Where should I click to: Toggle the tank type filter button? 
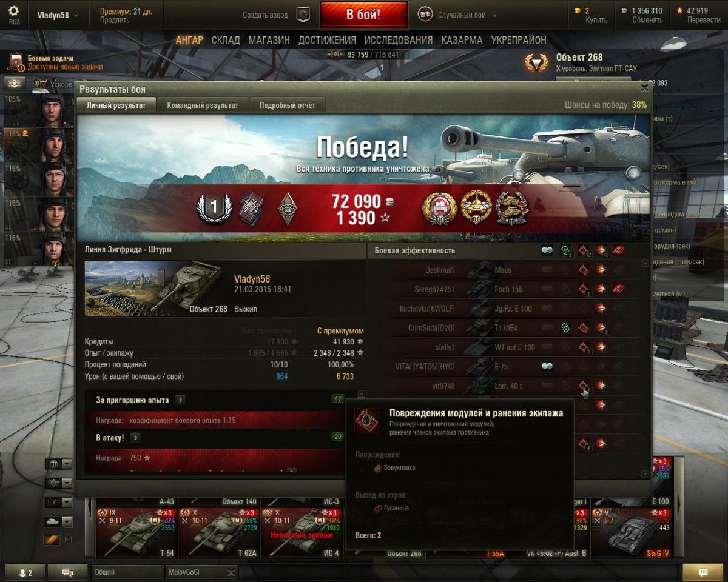[58, 521]
